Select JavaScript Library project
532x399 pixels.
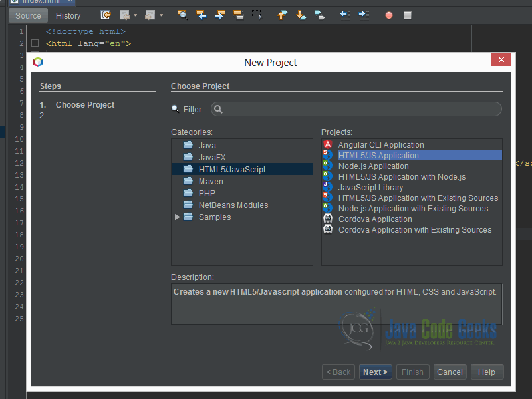pos(371,188)
